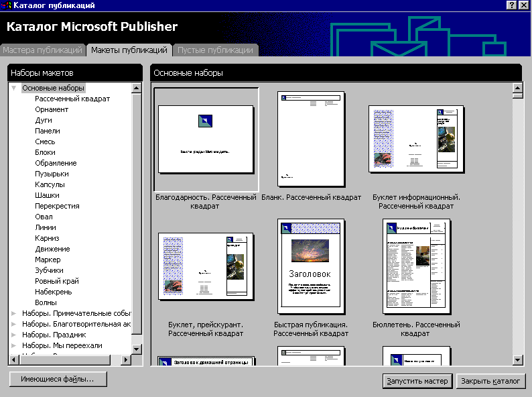Select Быстрая публикация thumbnail
Screen dimensions: 532x397
point(311,267)
